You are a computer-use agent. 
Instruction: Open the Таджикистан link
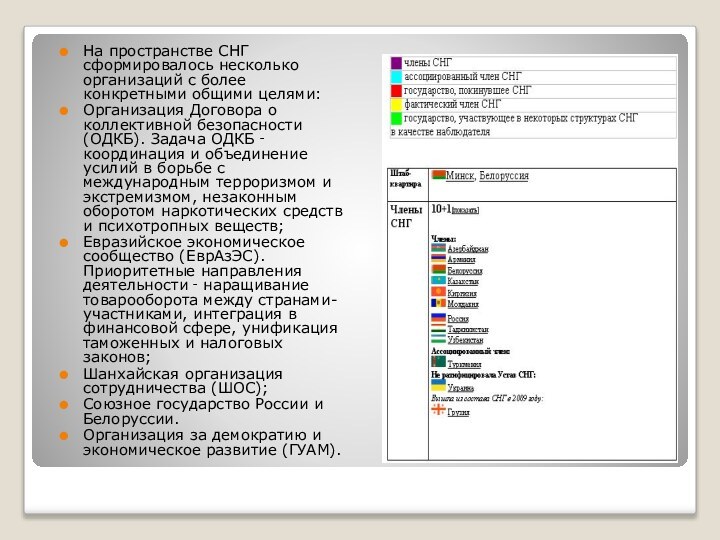coord(467,329)
